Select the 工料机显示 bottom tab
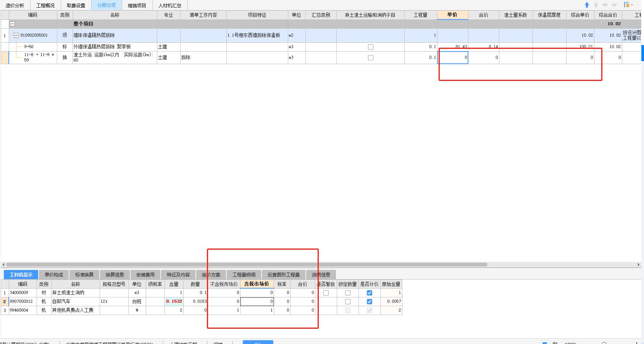This screenshot has width=644, height=344. (x=21, y=275)
